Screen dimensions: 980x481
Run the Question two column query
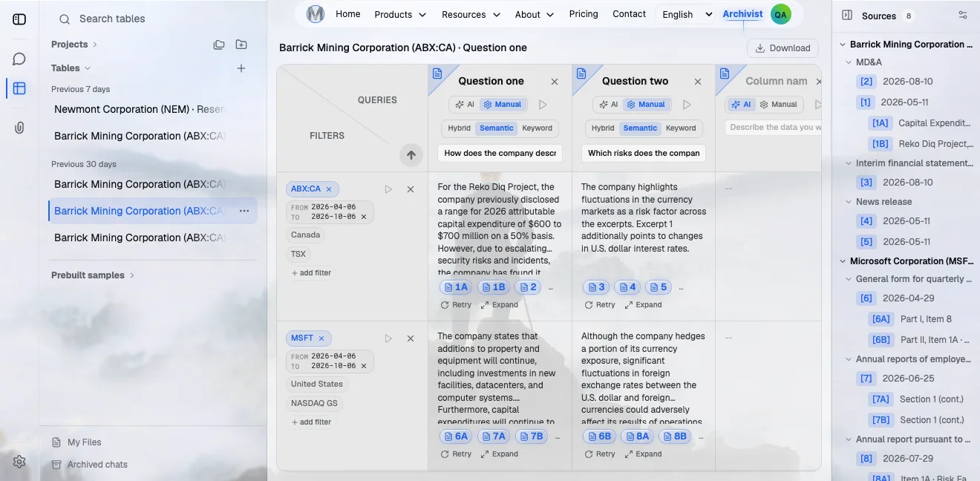pyautogui.click(x=687, y=105)
